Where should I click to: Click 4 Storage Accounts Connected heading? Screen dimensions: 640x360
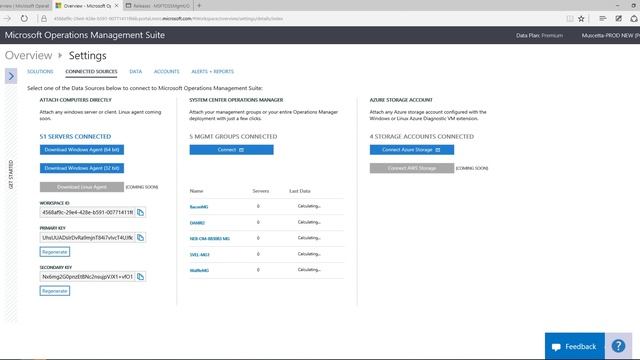coord(422,136)
